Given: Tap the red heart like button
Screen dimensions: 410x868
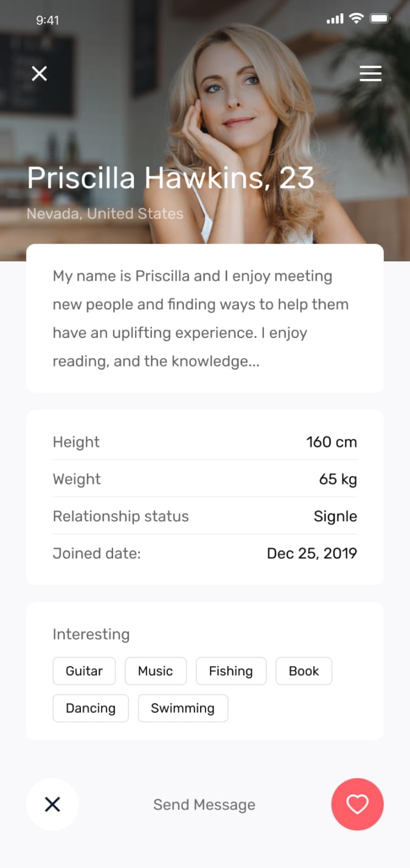Looking at the screenshot, I should [x=357, y=804].
